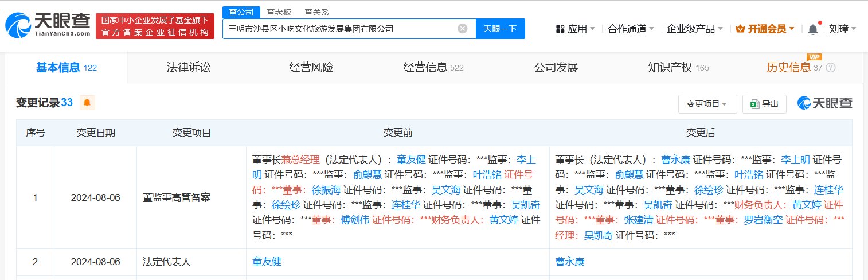This screenshot has height=280, width=868.
Task: Click the 变更前 column header
Action: coord(398,133)
